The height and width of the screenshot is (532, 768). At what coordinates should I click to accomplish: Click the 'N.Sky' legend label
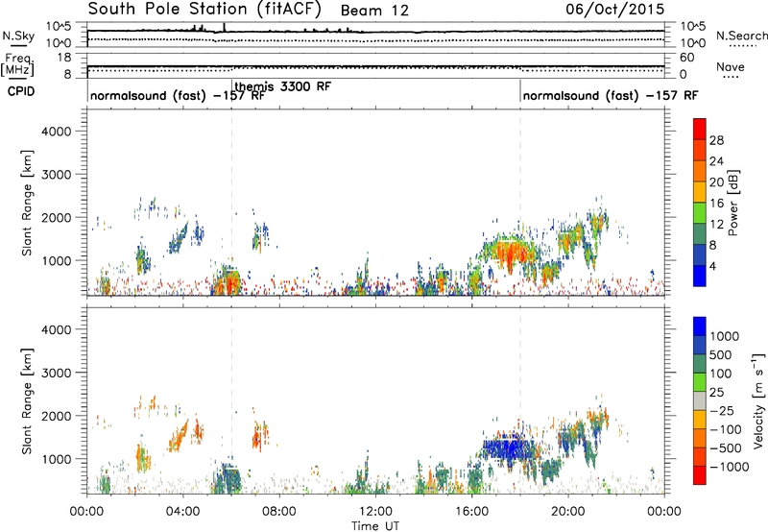pos(18,36)
